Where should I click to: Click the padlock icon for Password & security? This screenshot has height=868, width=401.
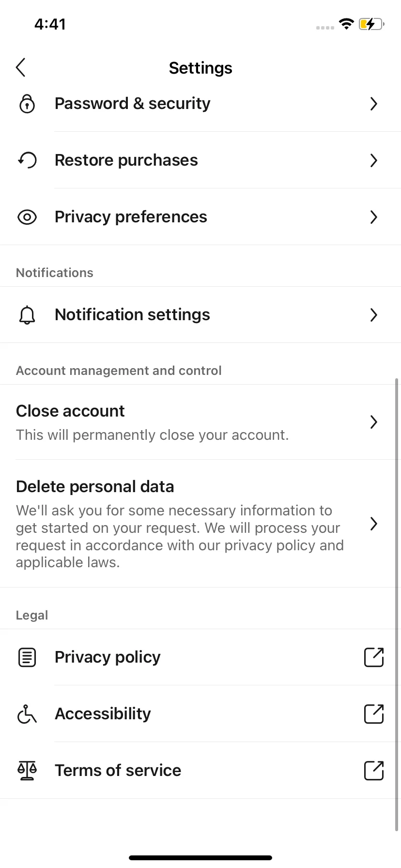point(27,103)
